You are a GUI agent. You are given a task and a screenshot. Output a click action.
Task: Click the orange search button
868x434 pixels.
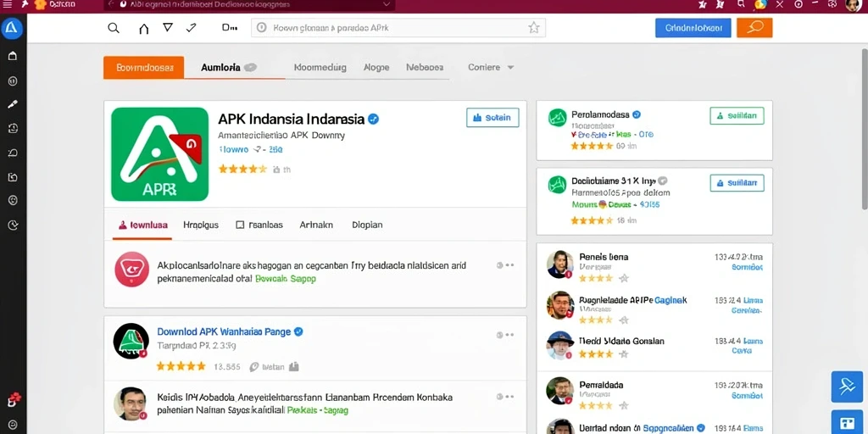pyautogui.click(x=754, y=28)
